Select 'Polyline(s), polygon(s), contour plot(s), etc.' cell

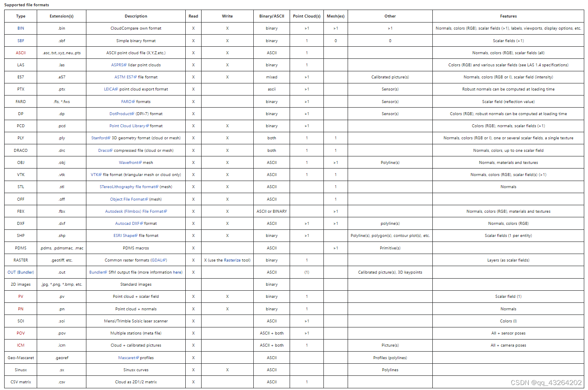pos(390,236)
